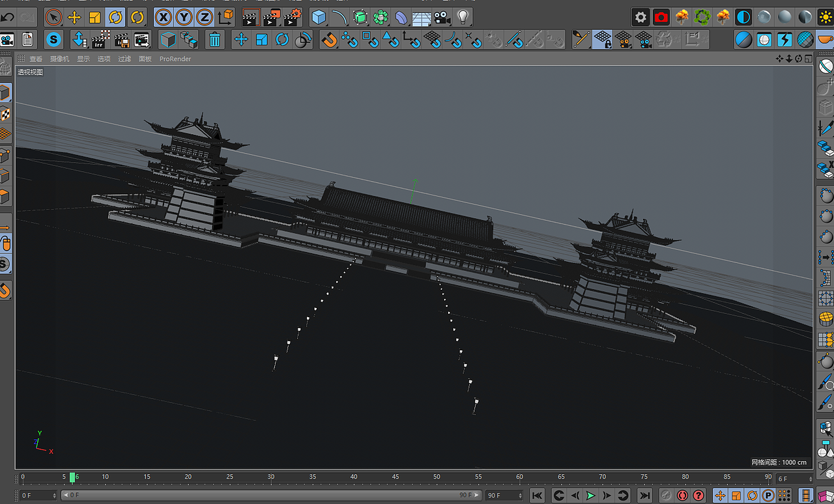Click the viewport maximize toggle icon
Image resolution: width=834 pixels, height=504 pixels.
[808, 59]
